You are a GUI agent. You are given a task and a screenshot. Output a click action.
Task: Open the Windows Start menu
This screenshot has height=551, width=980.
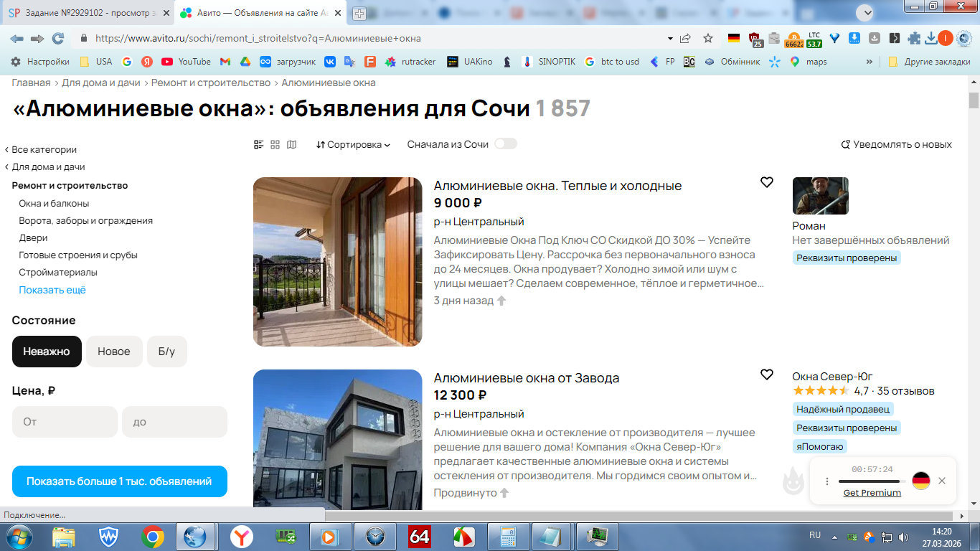18,536
